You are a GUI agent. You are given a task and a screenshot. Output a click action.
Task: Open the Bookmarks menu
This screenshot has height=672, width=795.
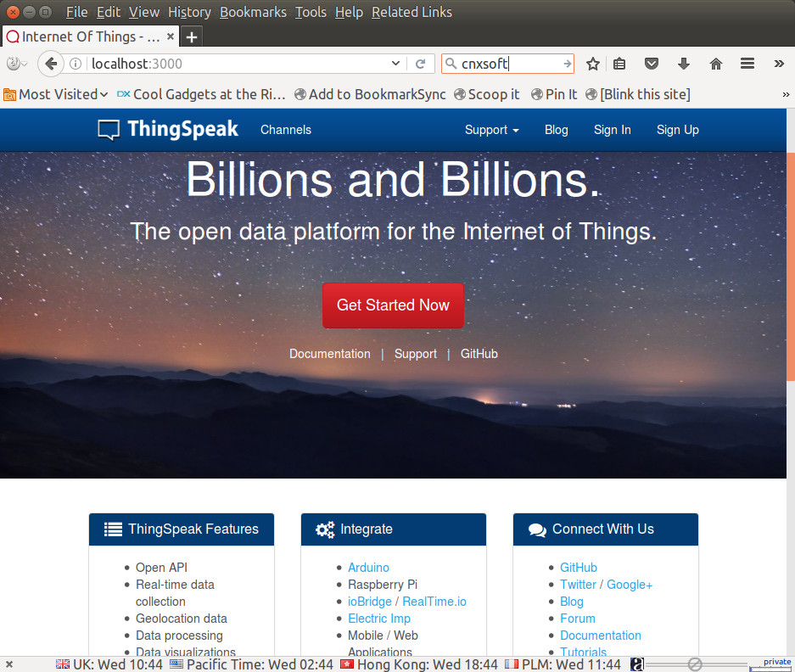pos(253,12)
